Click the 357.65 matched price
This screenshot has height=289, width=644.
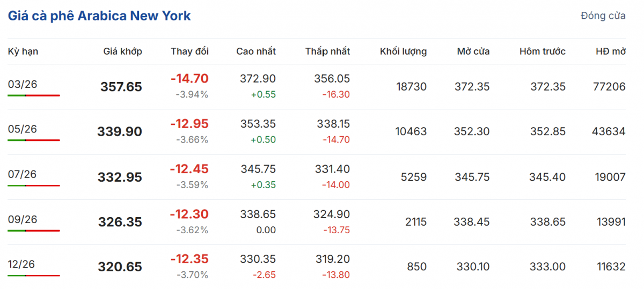121,87
